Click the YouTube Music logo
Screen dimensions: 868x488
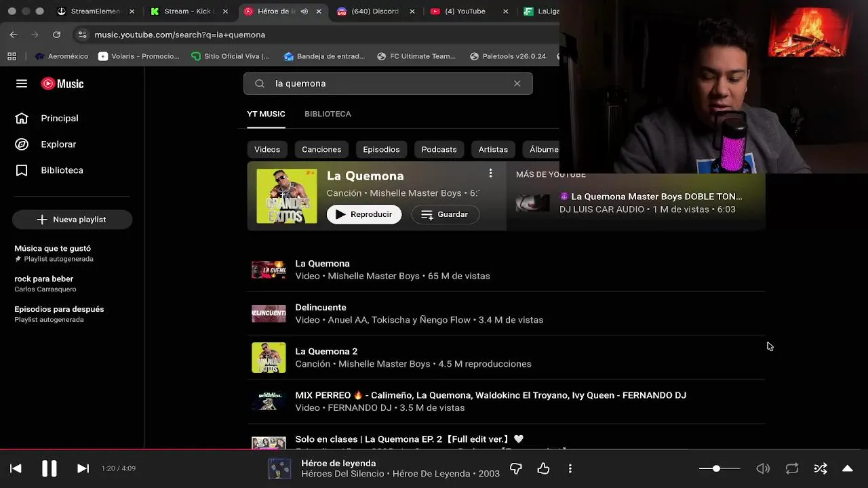(62, 84)
